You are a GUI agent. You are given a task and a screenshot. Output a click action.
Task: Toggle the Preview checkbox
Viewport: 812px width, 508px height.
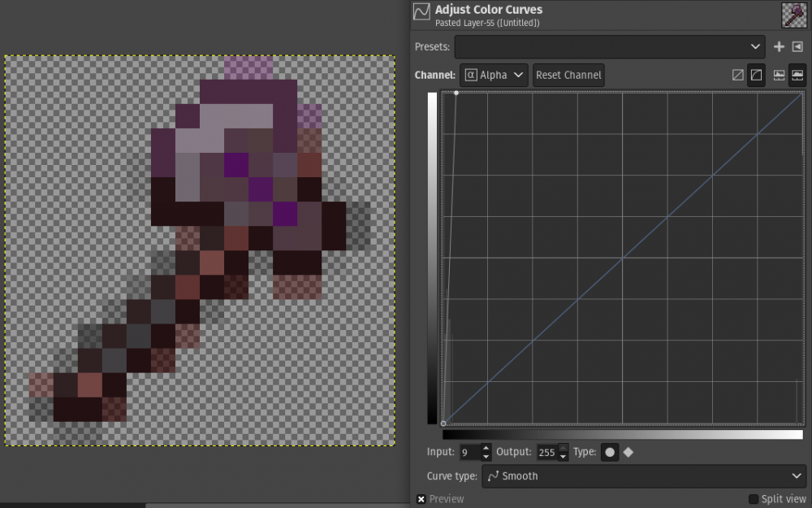(x=421, y=499)
